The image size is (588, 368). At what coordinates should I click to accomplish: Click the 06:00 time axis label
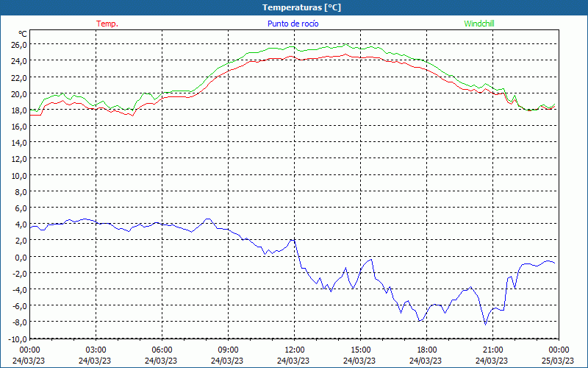tap(162, 350)
